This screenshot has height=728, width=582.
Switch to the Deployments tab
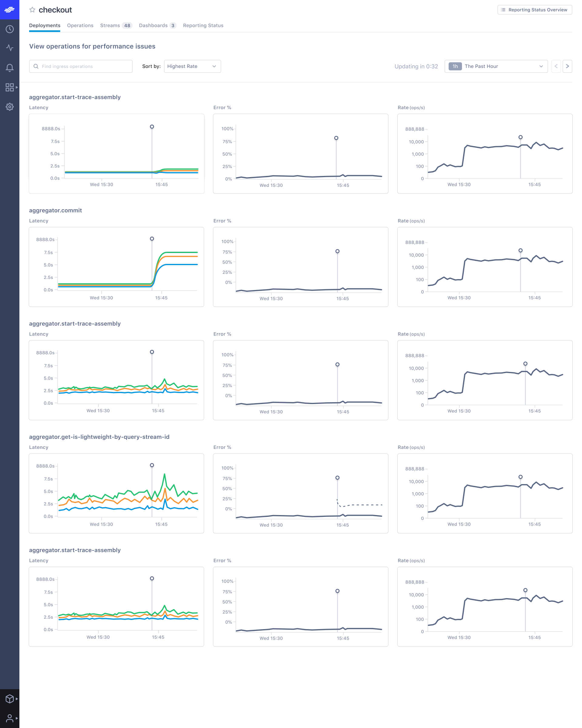point(45,25)
